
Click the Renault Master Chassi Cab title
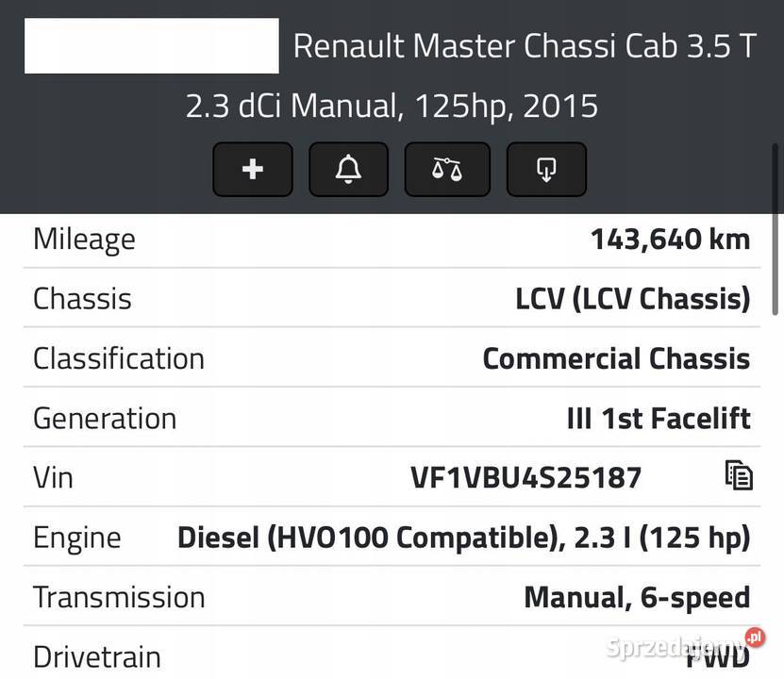click(x=523, y=43)
